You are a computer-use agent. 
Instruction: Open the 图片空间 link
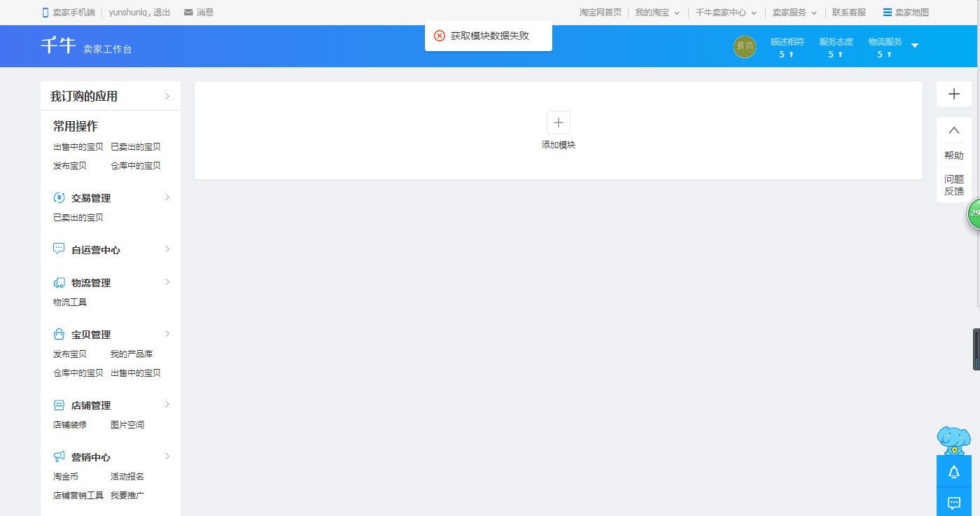click(127, 425)
